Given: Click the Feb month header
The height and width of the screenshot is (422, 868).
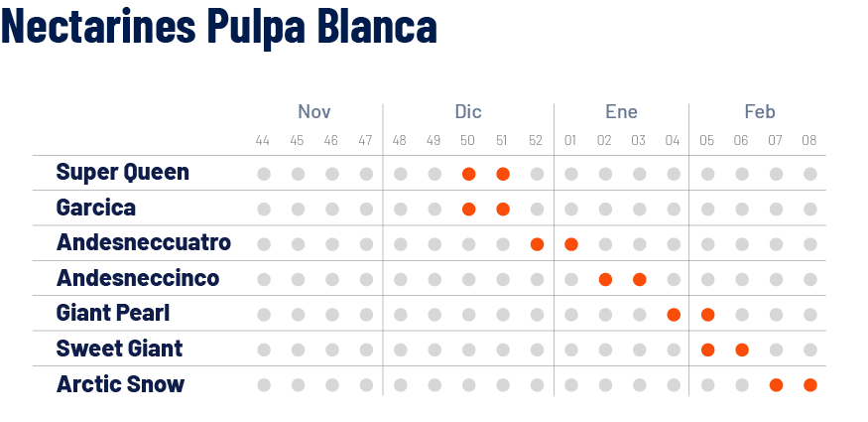Looking at the screenshot, I should 760,112.
